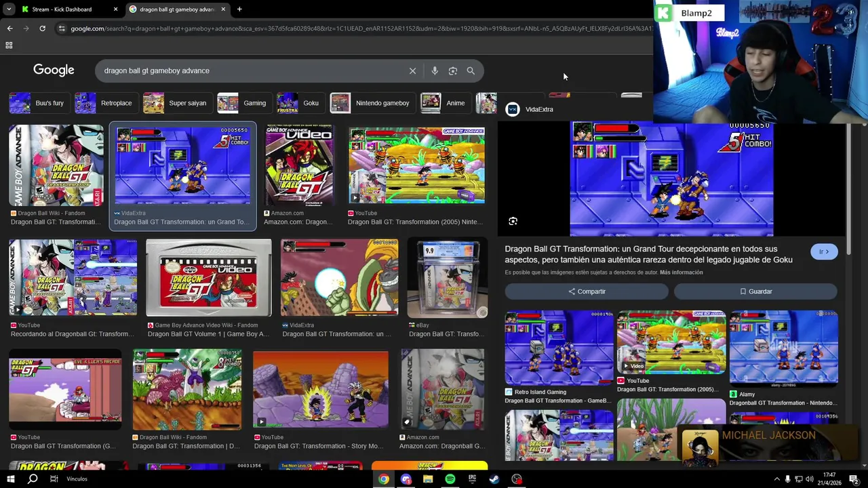This screenshot has width=868, height=488.
Task: Click 'Dragon Ball GT Transformation (G...' caption
Action: point(63,446)
